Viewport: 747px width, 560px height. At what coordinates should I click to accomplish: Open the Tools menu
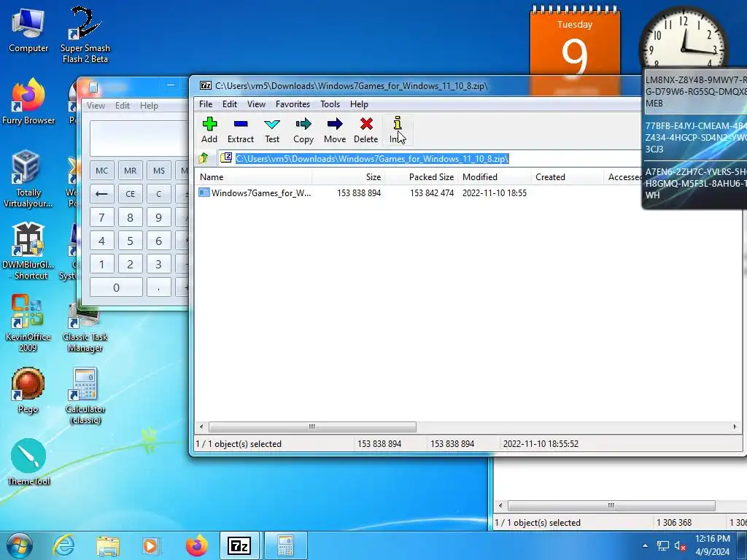[330, 104]
